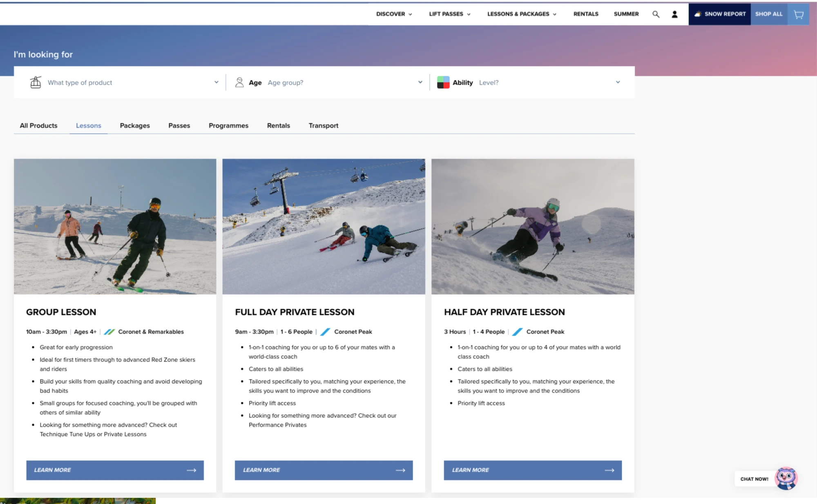
Task: Click the Age person icon
Action: [x=239, y=83]
